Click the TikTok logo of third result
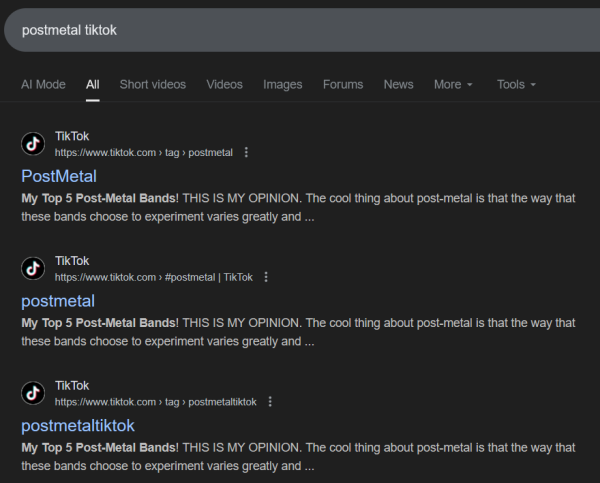Screen dimensions: 600x483 coord(33,393)
